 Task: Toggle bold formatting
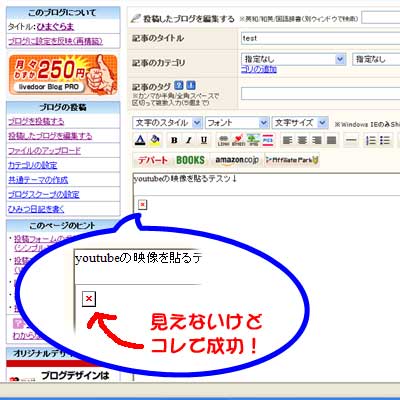[x=174, y=140]
